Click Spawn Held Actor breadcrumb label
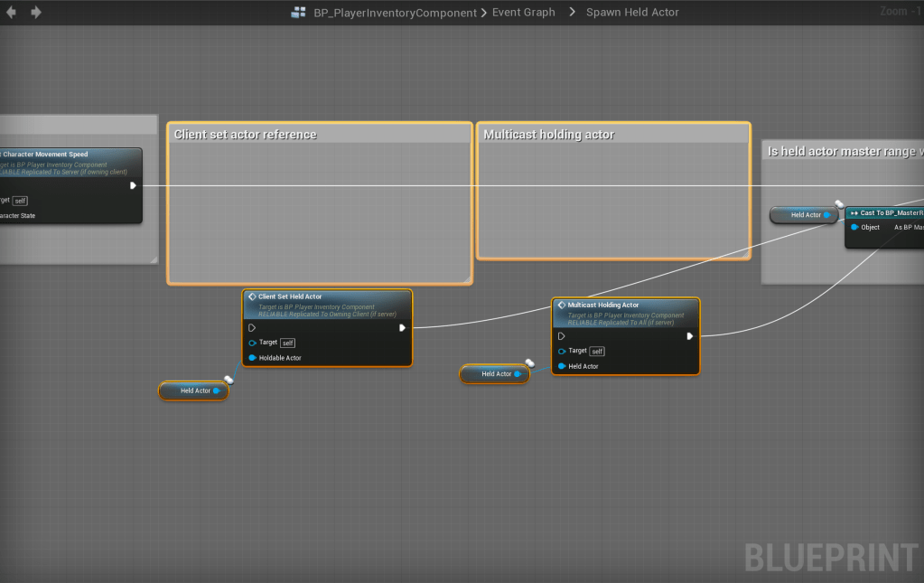The image size is (924, 583). click(632, 13)
